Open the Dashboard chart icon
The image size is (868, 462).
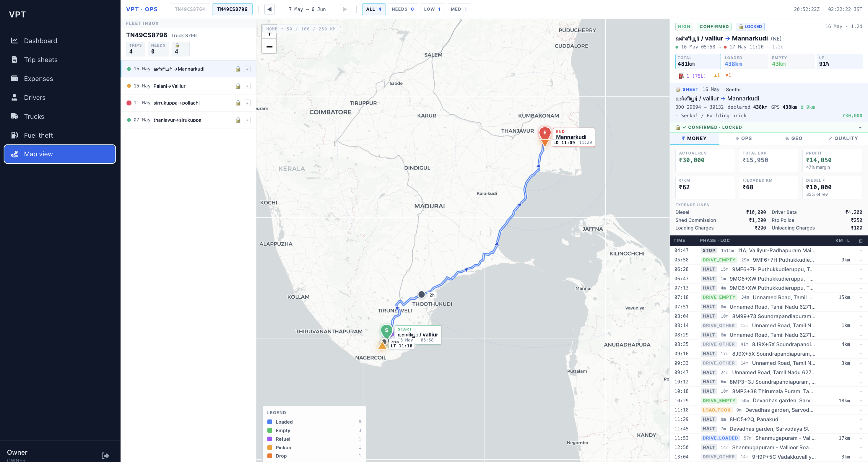tap(14, 40)
